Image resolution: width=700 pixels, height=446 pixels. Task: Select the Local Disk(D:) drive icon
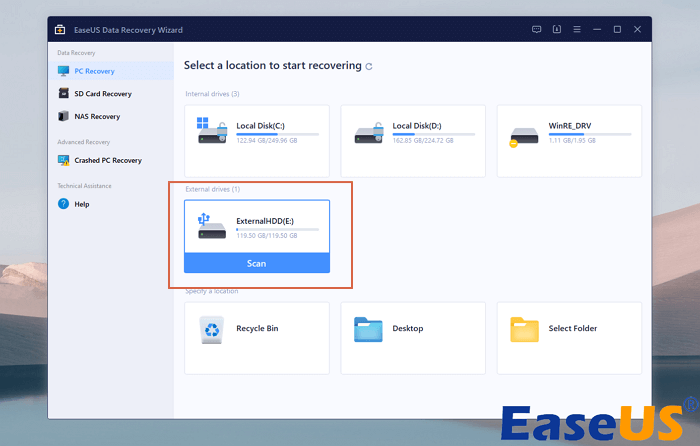tap(369, 133)
